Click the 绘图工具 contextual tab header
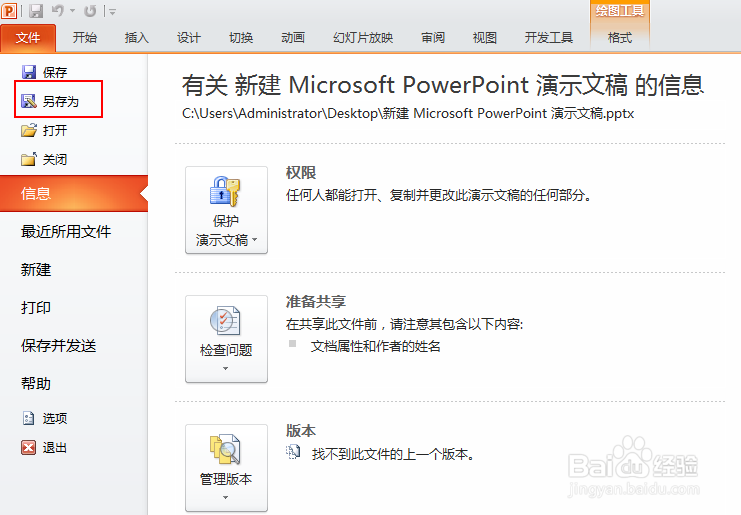Image resolution: width=741 pixels, height=515 pixels. (620, 11)
